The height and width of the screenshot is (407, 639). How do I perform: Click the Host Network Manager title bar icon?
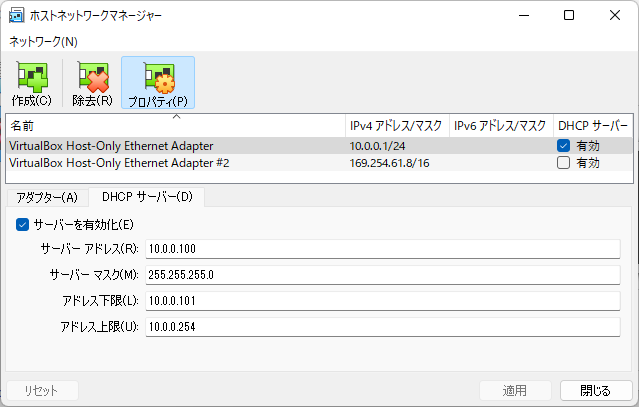[x=16, y=15]
